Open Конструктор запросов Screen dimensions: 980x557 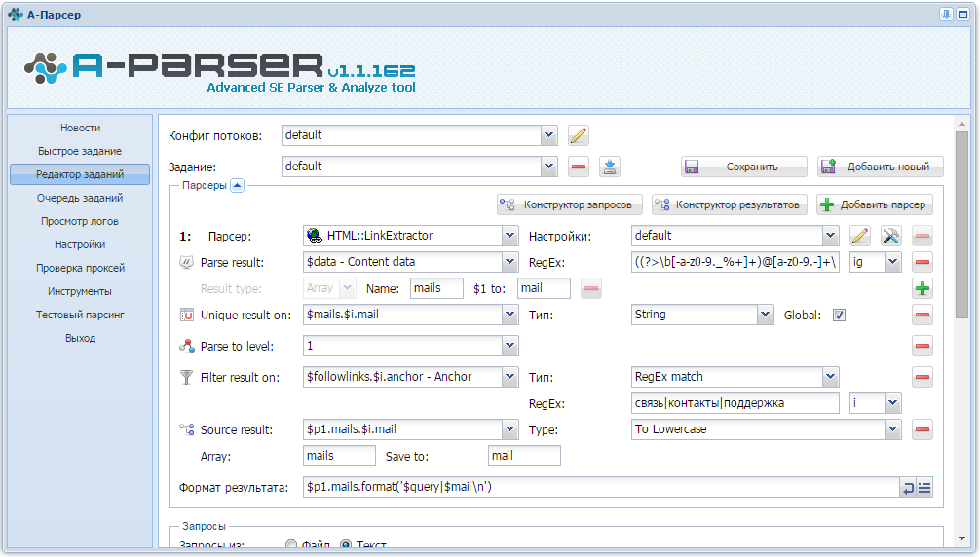click(x=569, y=204)
